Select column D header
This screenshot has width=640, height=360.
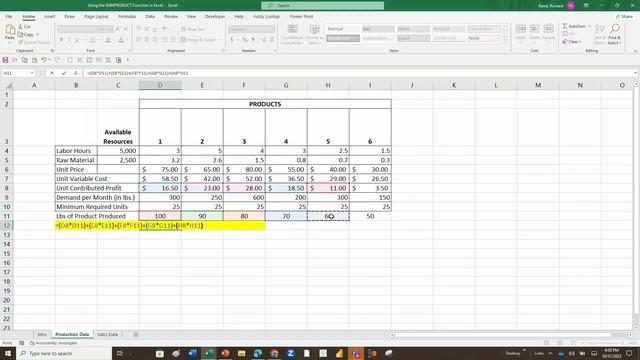click(x=160, y=85)
